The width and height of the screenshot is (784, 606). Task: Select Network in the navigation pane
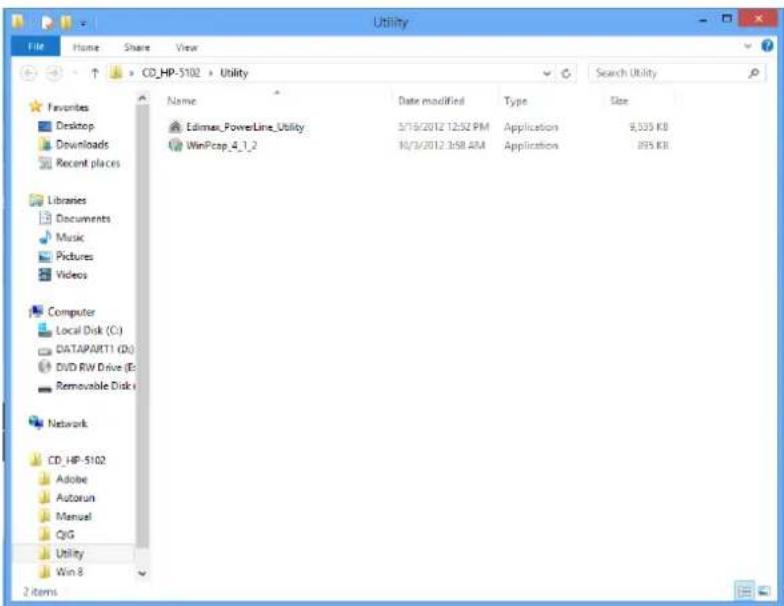click(68, 424)
